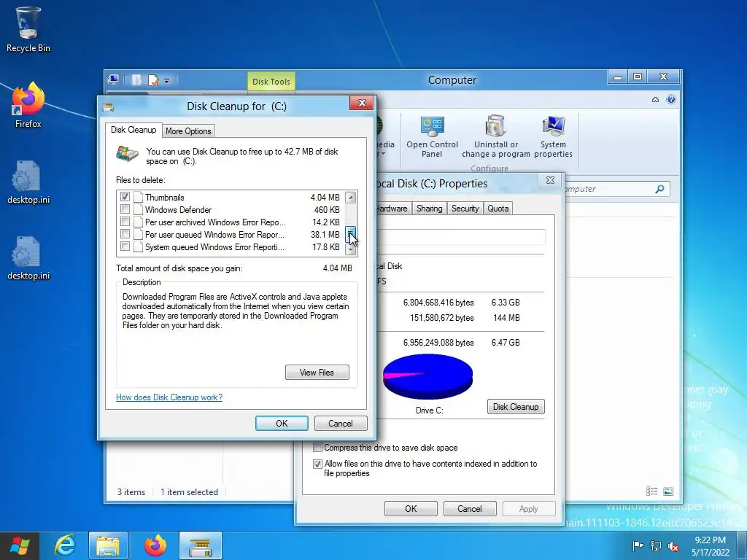This screenshot has height=560, width=747.
Task: Check System queued Windows Error Reporting
Action: tap(125, 246)
